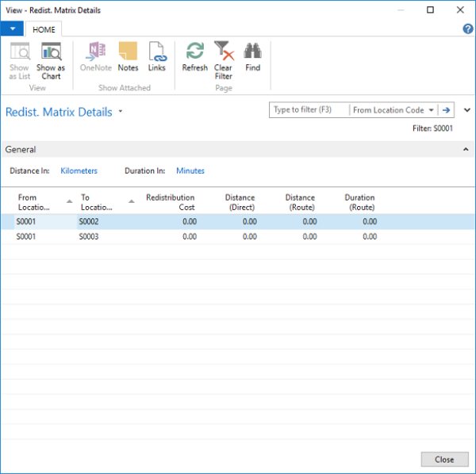
Task: Click the Close button
Action: pyautogui.click(x=444, y=459)
